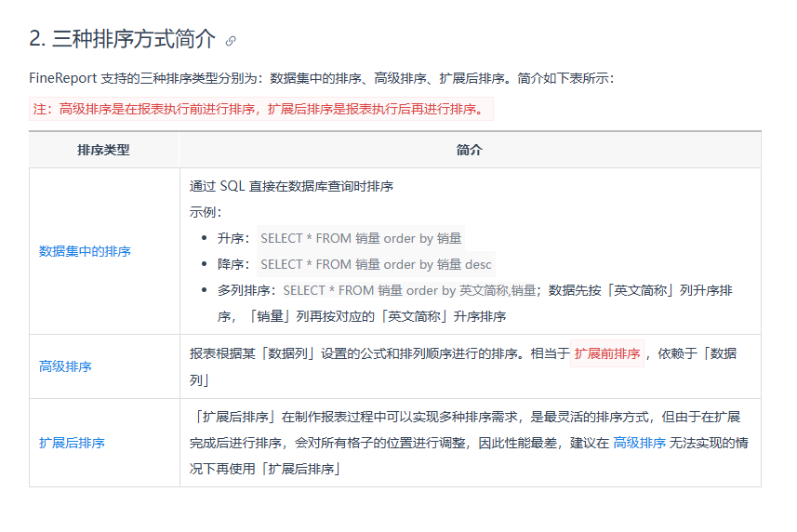
Task: Select the 简介 column header
Action: [x=469, y=150]
